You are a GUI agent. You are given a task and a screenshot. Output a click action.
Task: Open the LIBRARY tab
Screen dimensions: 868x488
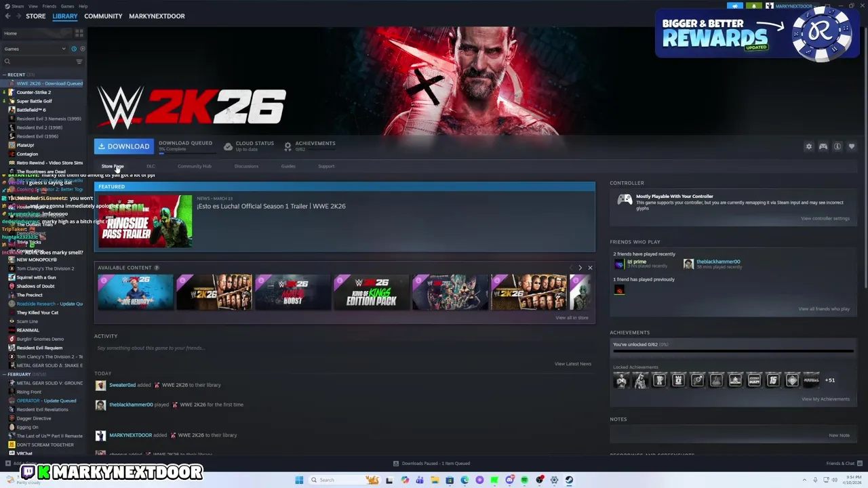[65, 16]
